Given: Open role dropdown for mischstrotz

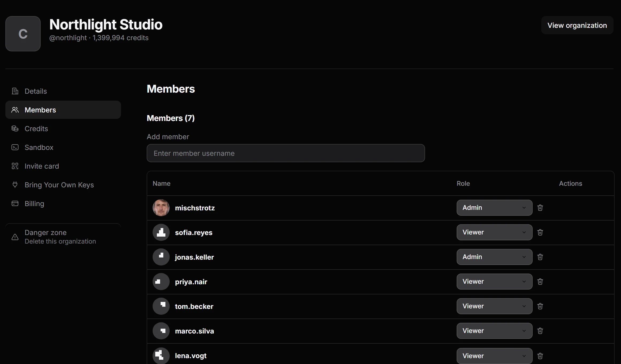Looking at the screenshot, I should [x=494, y=208].
